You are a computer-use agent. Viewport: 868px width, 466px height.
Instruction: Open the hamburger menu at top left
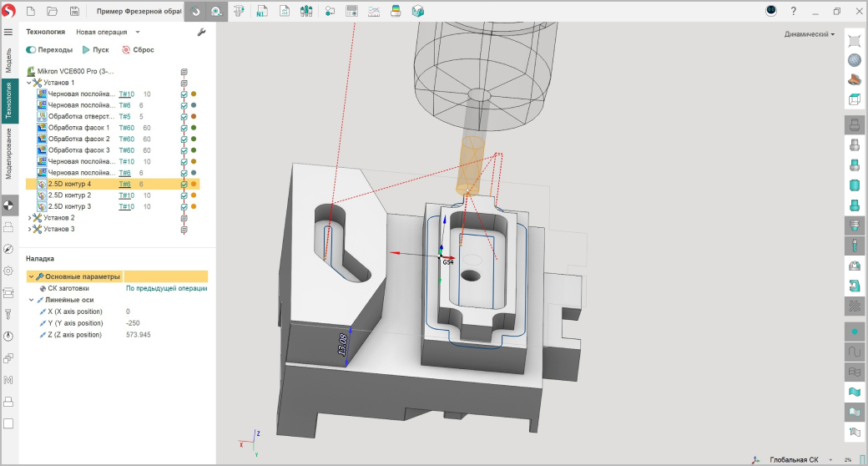(x=8, y=32)
